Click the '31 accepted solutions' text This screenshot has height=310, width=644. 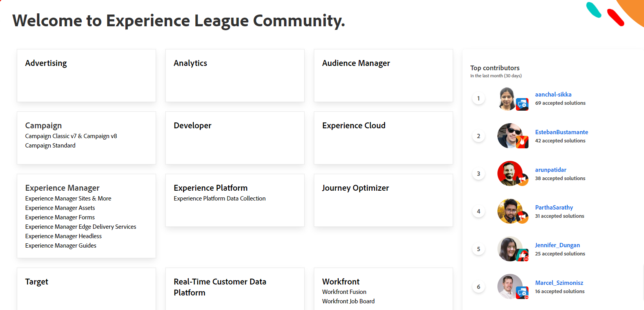click(x=560, y=216)
